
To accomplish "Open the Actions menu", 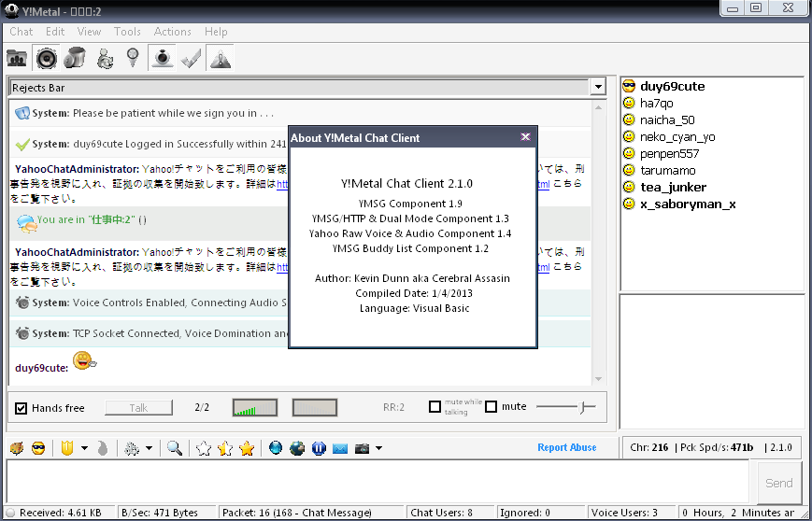I will click(173, 32).
